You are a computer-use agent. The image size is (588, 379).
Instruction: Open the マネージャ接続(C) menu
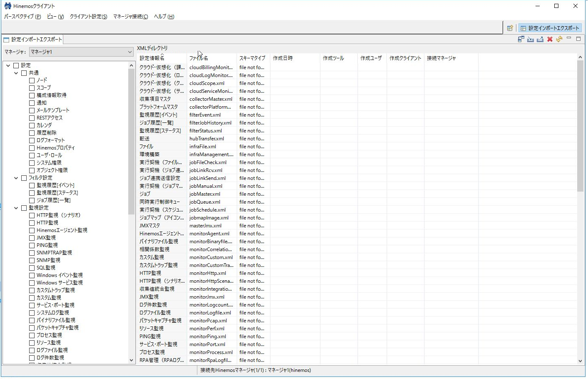pyautogui.click(x=130, y=17)
